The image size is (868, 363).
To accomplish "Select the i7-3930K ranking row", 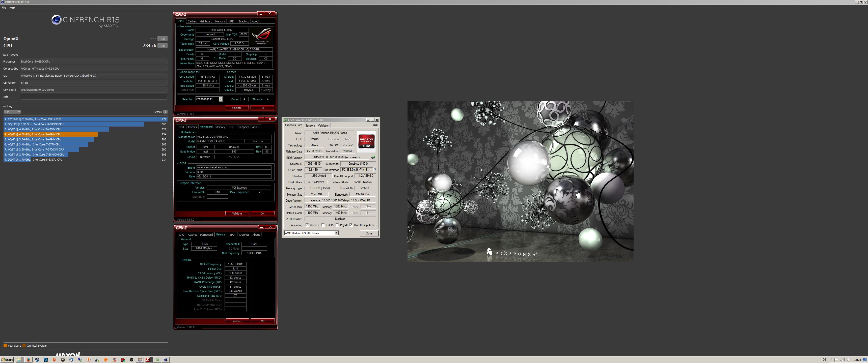I will tap(85, 124).
